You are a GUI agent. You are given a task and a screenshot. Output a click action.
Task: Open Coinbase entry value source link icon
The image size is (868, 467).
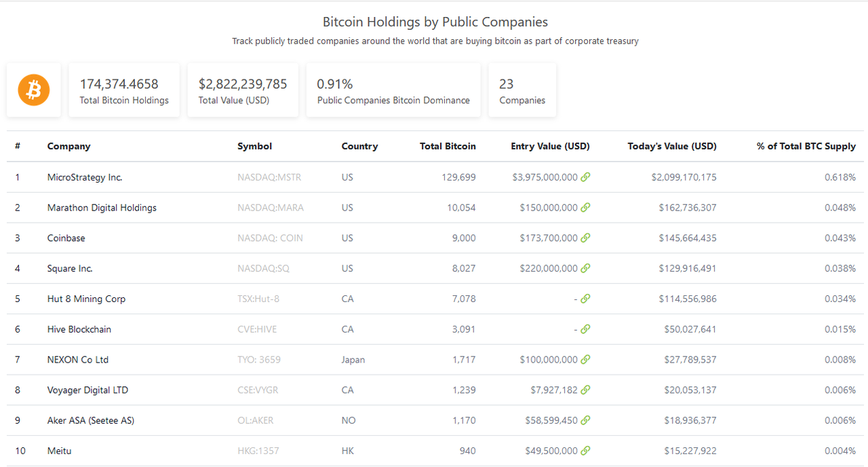pos(585,238)
